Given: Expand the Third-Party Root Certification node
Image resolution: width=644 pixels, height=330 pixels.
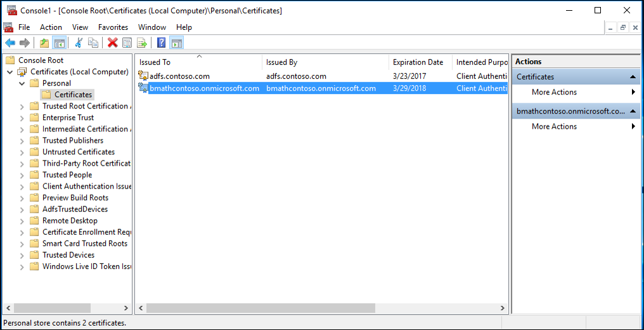Looking at the screenshot, I should tap(22, 164).
